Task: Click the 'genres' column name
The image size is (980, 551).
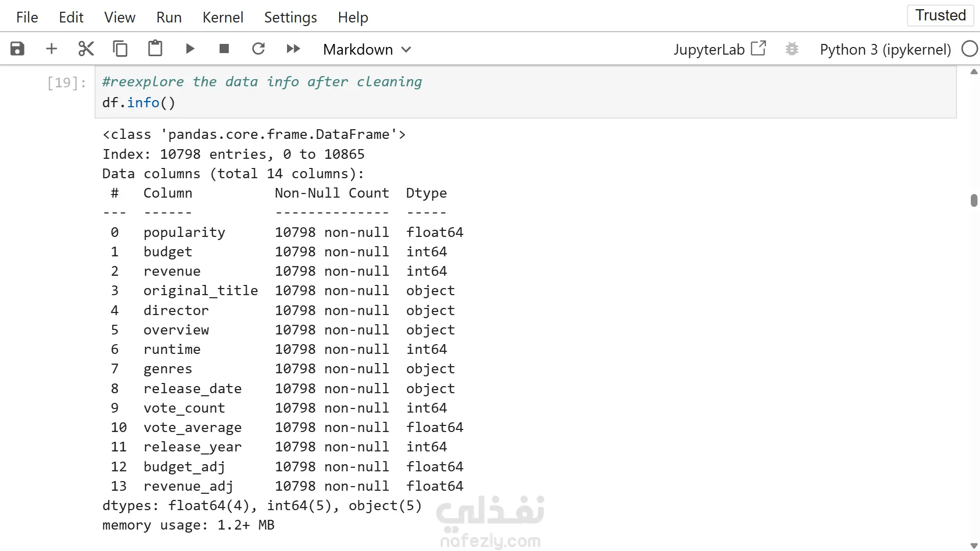Action: pos(168,369)
